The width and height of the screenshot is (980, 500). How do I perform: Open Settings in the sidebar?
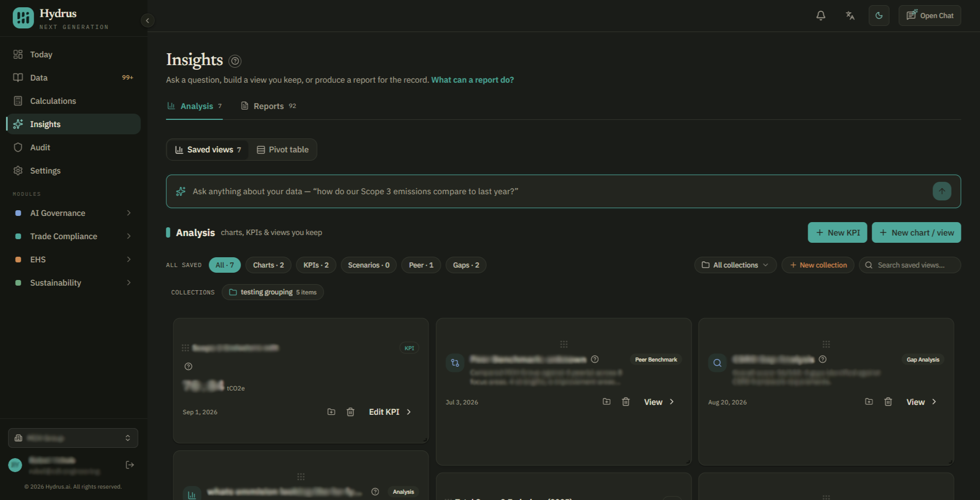click(x=73, y=170)
